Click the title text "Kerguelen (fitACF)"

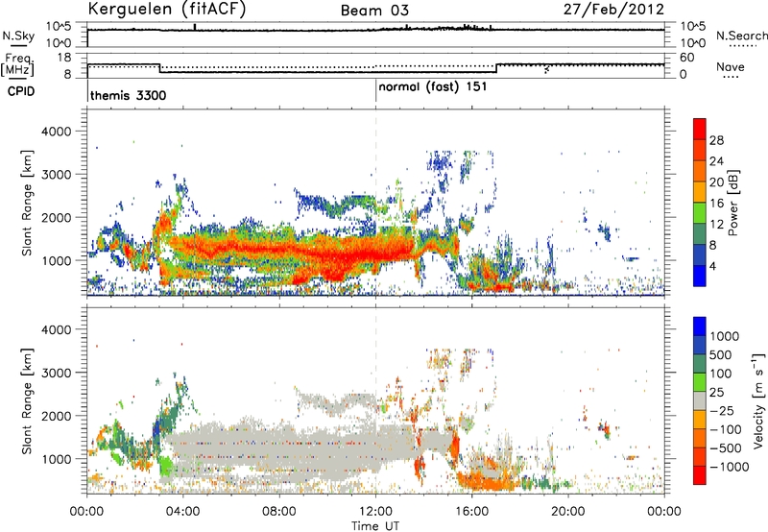point(166,10)
